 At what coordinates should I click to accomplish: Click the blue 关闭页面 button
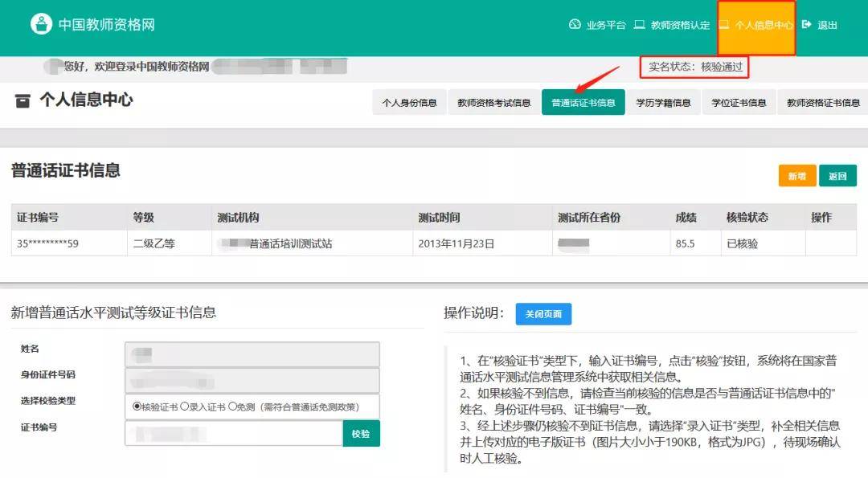click(543, 314)
